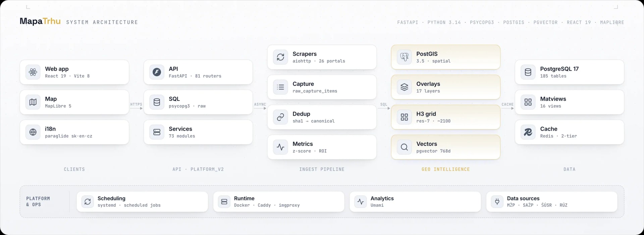Click the database icon on PostgreSQL 17 card

pos(528,72)
